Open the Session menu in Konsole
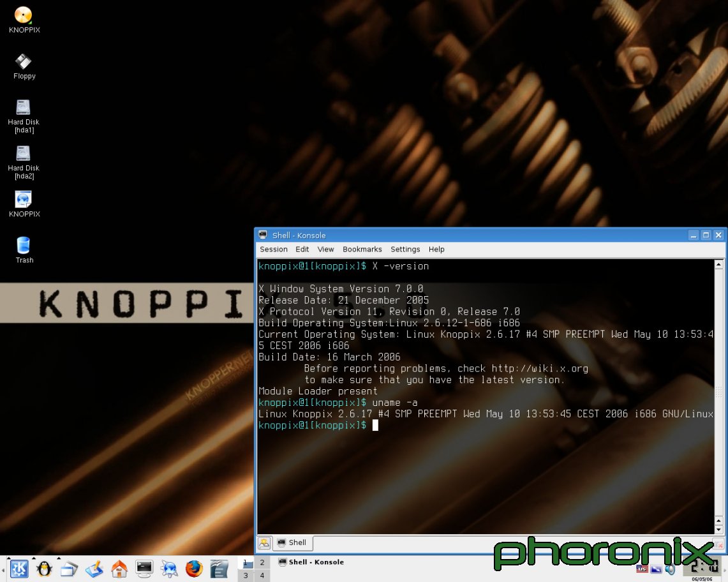This screenshot has height=582, width=728. 273,250
